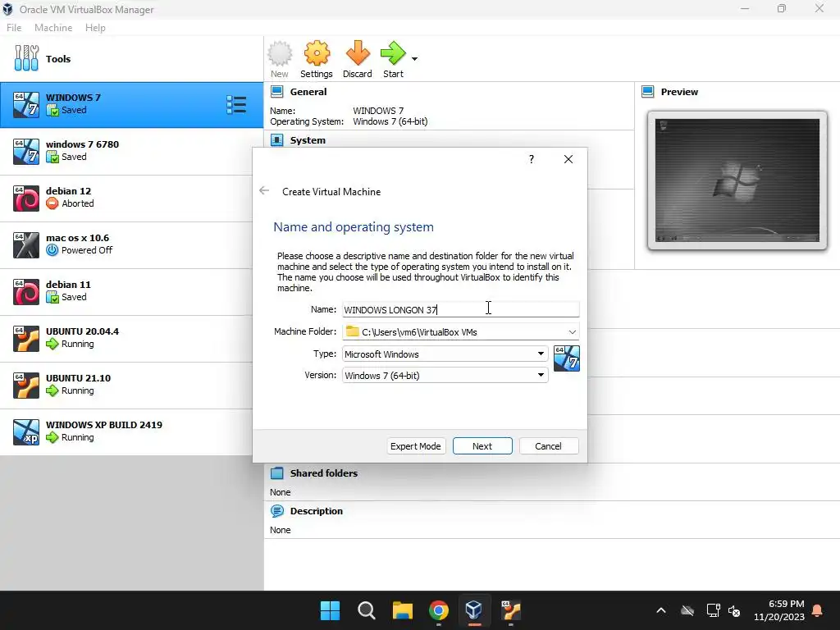Viewport: 840px width, 630px height.
Task: Select the UBUNTU 21.10 VM icon
Action: pyautogui.click(x=26, y=386)
